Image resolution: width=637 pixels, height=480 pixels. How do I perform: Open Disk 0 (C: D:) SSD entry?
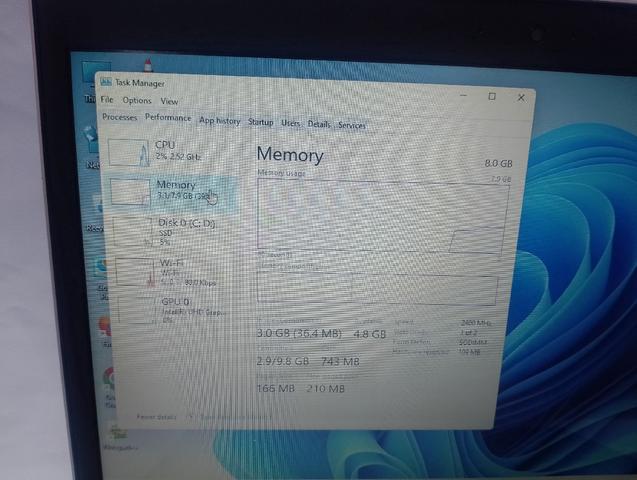coord(166,232)
